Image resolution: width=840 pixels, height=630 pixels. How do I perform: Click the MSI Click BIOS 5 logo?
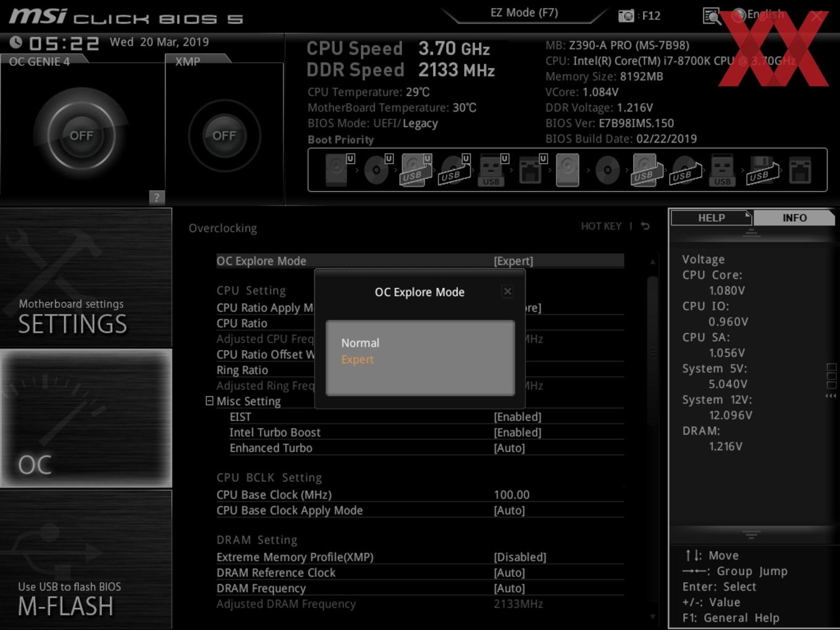point(125,17)
